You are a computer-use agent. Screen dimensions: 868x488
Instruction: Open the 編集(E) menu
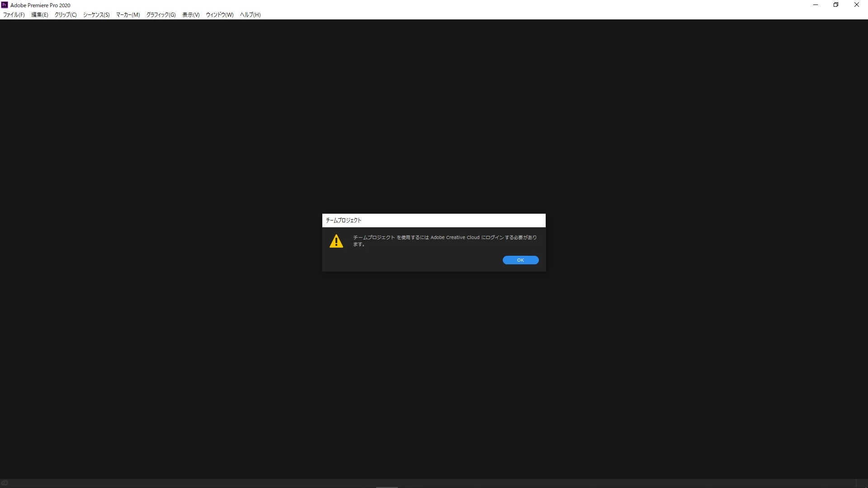(x=40, y=15)
